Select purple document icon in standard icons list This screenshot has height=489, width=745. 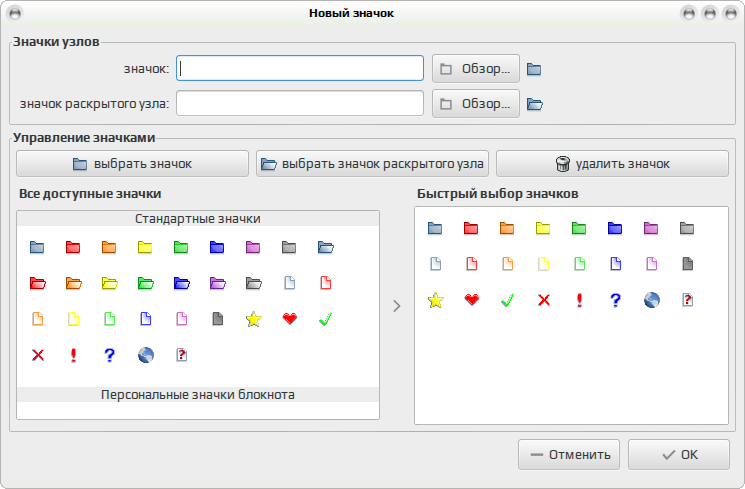click(x=181, y=318)
